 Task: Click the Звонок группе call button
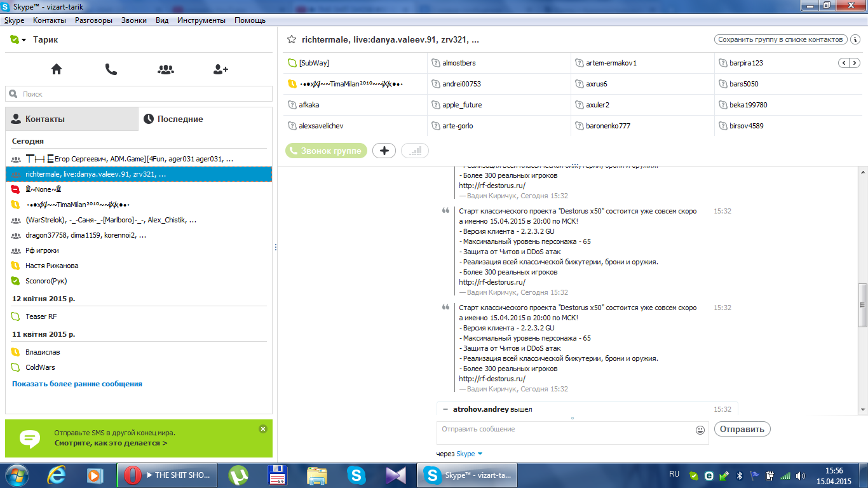[x=327, y=151]
